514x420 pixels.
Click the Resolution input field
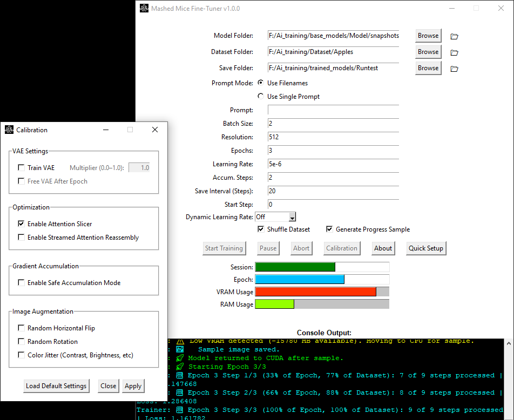click(333, 137)
